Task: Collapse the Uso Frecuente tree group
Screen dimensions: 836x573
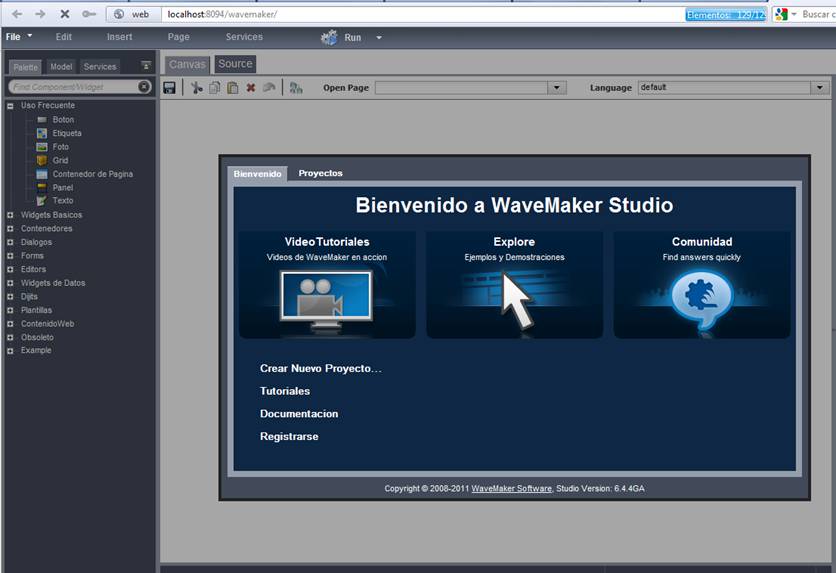Action: [x=10, y=106]
